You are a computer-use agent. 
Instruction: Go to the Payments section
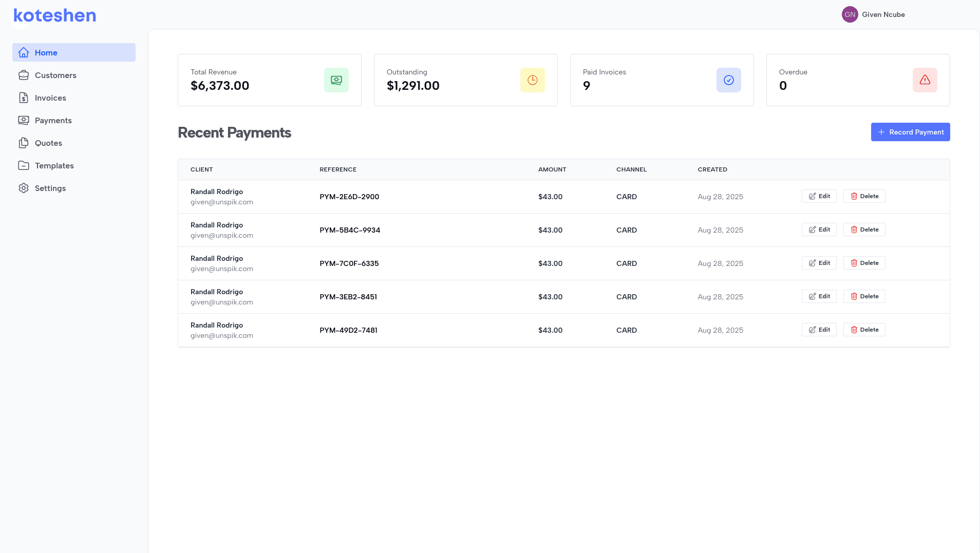(53, 120)
